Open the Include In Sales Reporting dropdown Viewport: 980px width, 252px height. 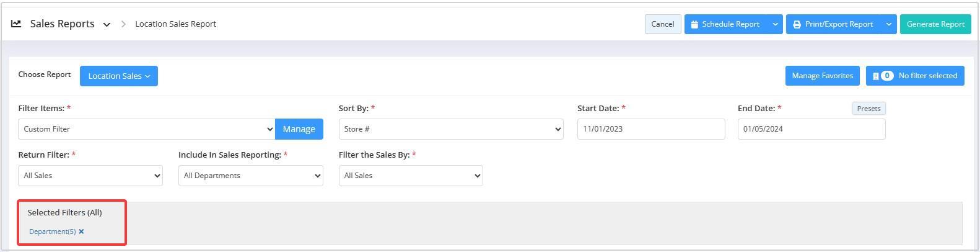point(250,176)
